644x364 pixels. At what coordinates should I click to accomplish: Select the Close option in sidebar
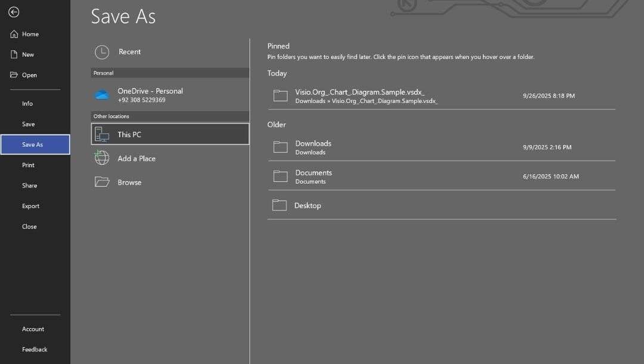[x=29, y=226]
